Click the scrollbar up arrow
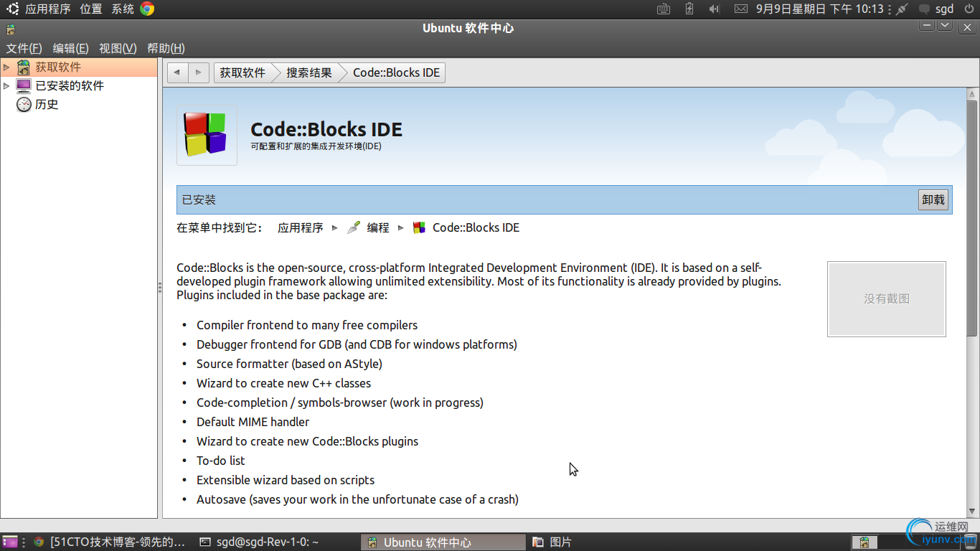The width and height of the screenshot is (980, 551). pos(972,94)
